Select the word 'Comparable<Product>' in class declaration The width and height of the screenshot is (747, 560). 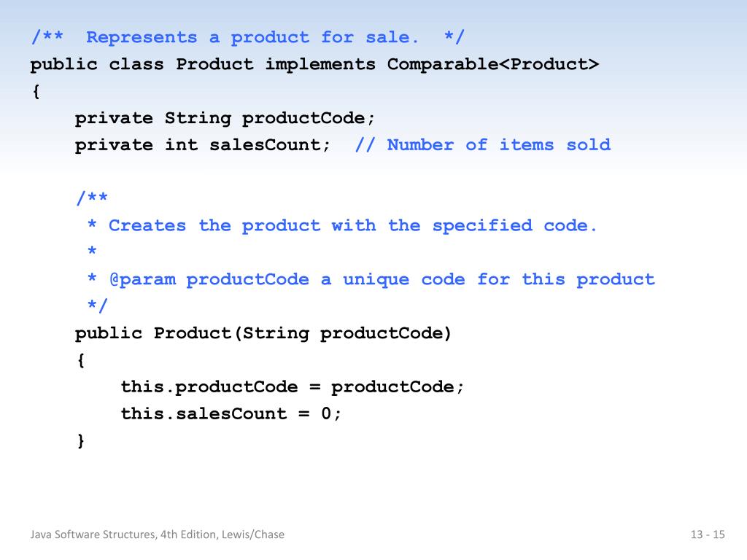(492, 64)
